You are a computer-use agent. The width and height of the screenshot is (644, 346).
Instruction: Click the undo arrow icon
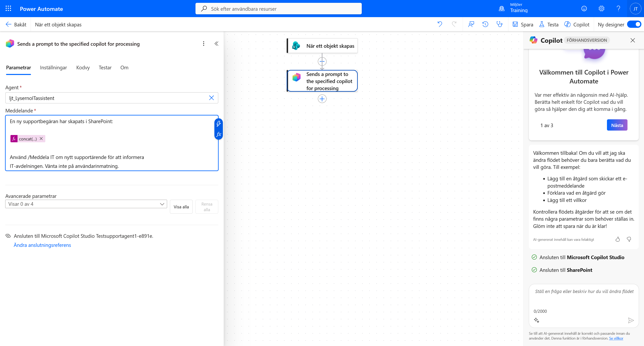pyautogui.click(x=440, y=24)
